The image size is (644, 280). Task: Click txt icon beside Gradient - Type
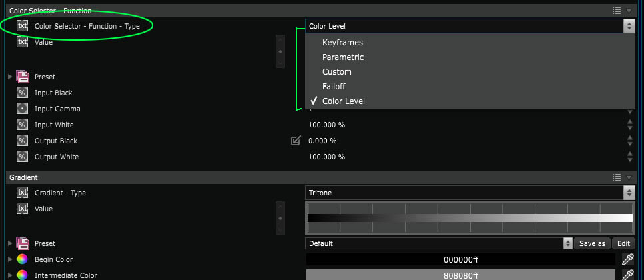pos(22,193)
